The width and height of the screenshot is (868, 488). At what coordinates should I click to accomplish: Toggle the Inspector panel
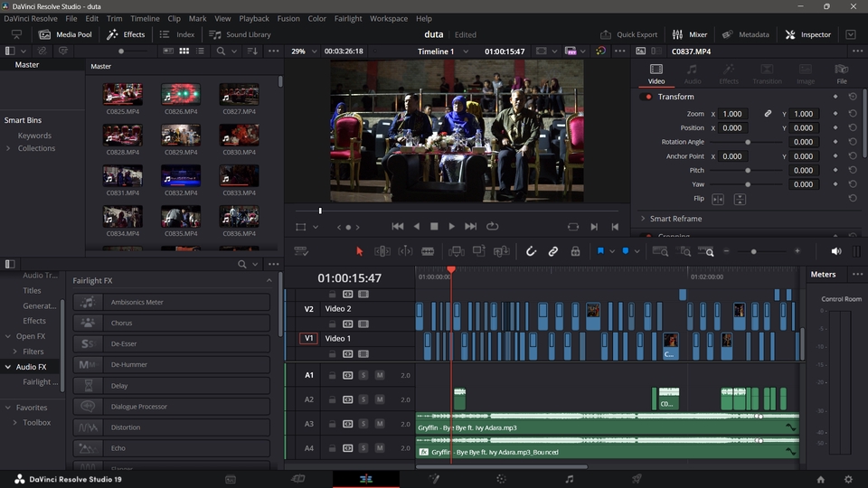point(808,34)
